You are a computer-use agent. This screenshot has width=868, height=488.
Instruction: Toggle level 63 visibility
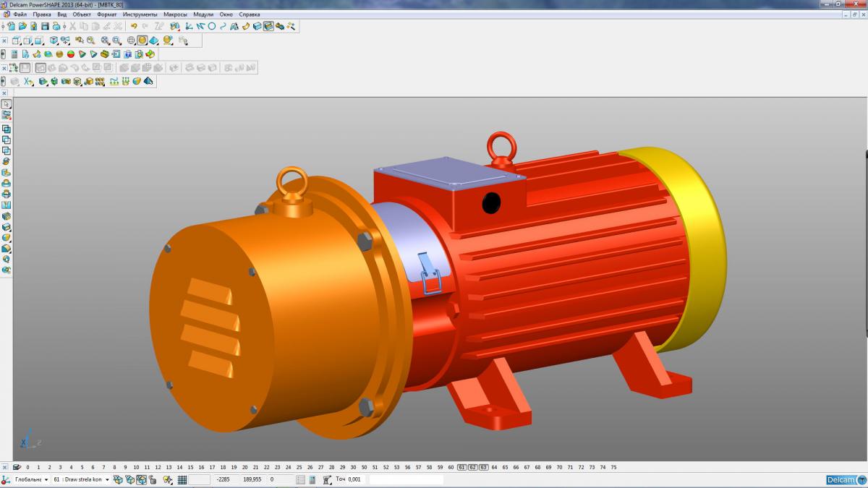[x=483, y=467]
